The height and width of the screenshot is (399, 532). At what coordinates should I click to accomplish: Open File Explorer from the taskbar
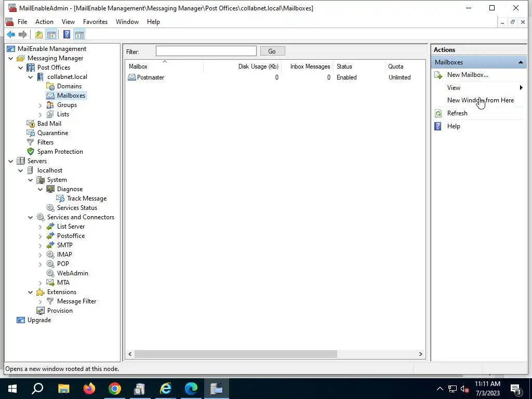tap(64, 389)
